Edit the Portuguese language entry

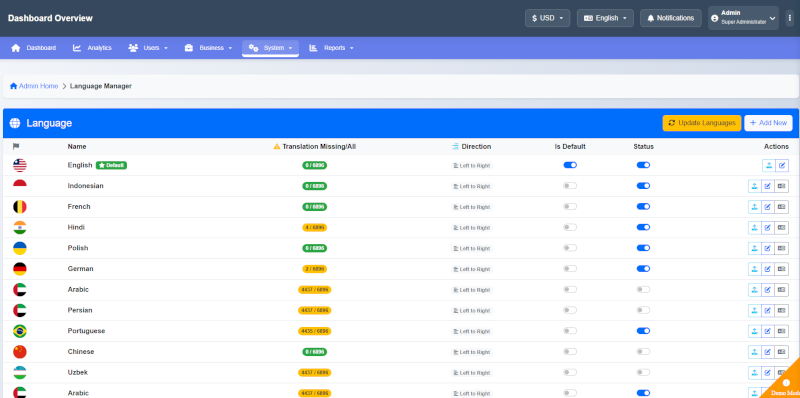(x=768, y=331)
